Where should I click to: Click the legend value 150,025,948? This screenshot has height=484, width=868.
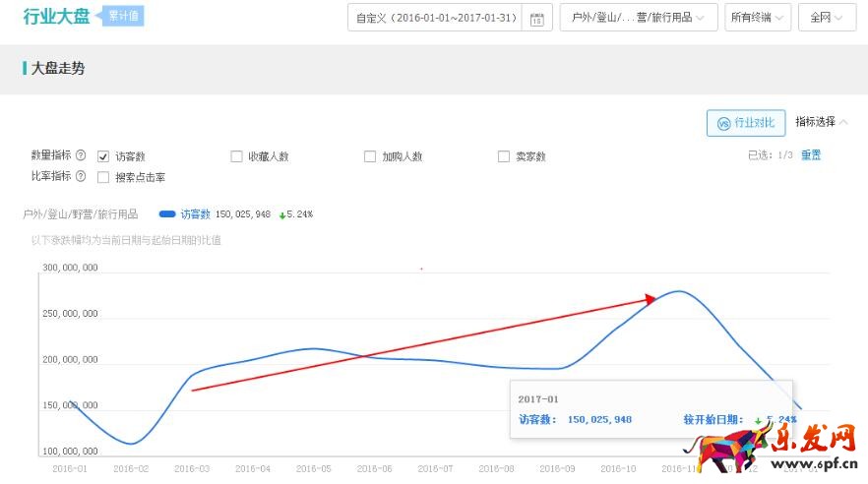point(243,214)
